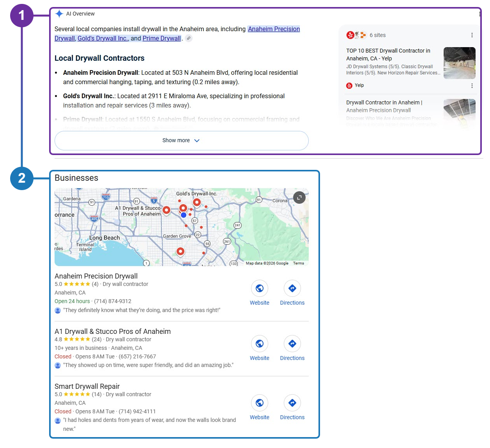This screenshot has width=490, height=448.
Task: Open the Anaheim Precision Drywall business listing
Action: pyautogui.click(x=96, y=276)
